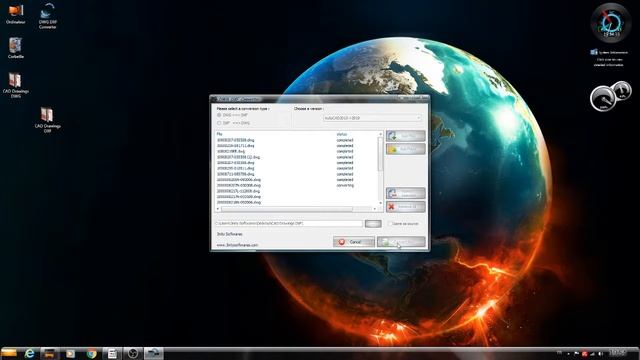640x360 pixels.
Task: Open the OBS taskbar icon
Action: [x=133, y=353]
